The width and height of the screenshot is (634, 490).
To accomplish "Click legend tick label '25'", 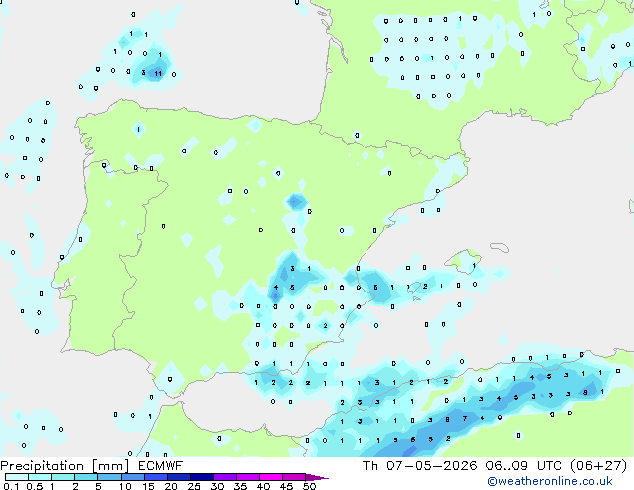I will (194, 486).
